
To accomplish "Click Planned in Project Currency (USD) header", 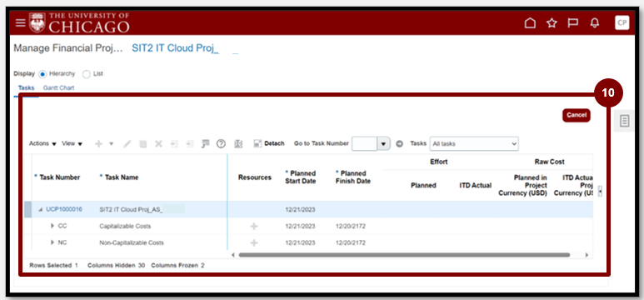I will 523,185.
